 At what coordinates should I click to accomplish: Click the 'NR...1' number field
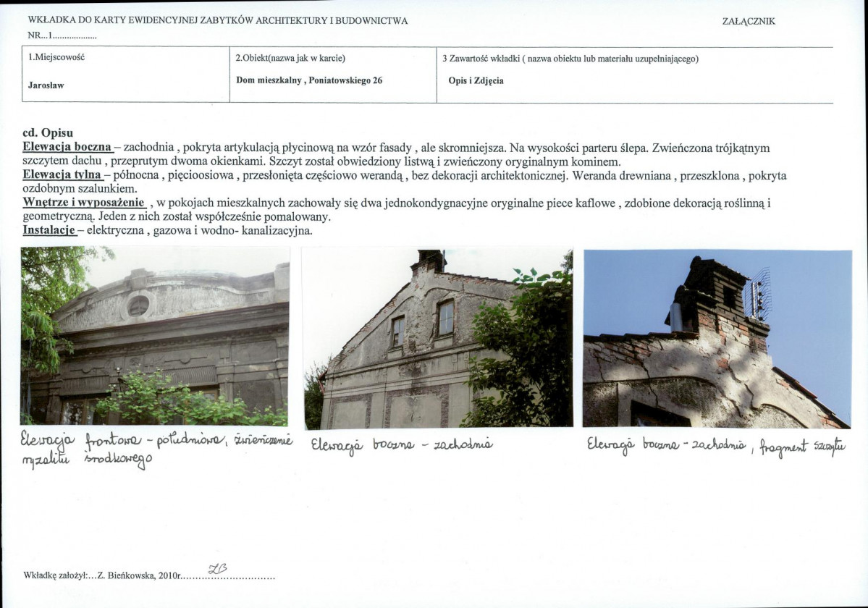tap(62, 36)
